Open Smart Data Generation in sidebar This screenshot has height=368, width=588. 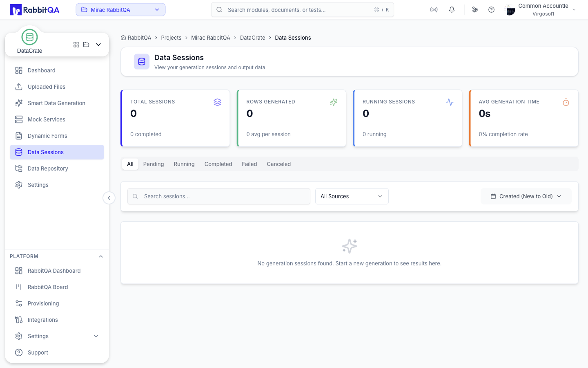[x=57, y=103]
